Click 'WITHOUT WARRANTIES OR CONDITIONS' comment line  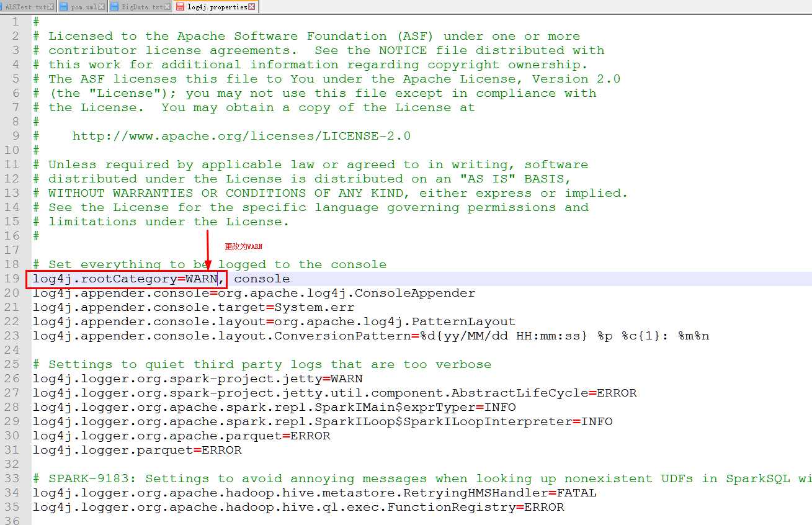[331, 193]
